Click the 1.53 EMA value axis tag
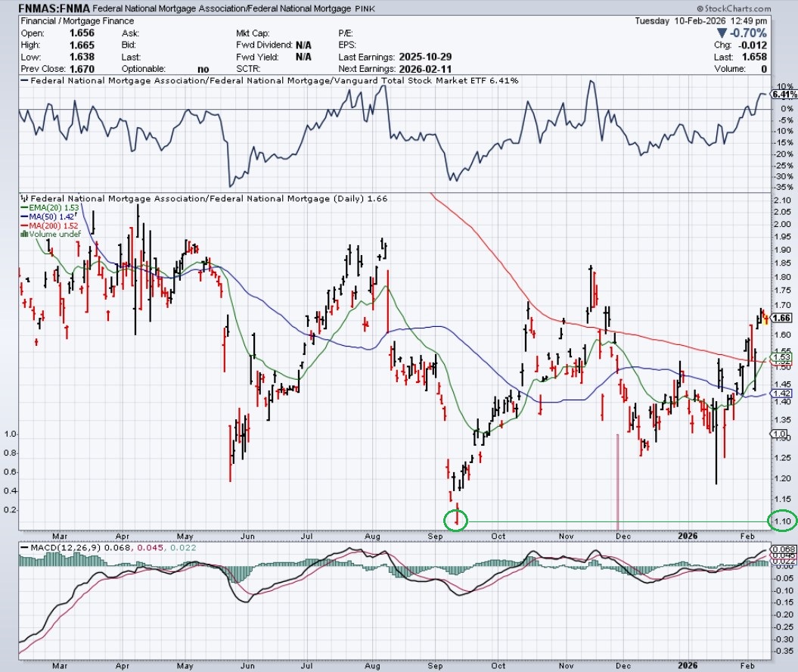This screenshot has height=672, width=798. tap(782, 357)
